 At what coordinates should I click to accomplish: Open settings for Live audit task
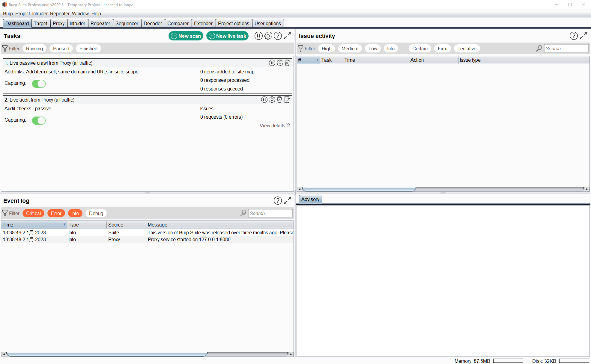click(272, 100)
